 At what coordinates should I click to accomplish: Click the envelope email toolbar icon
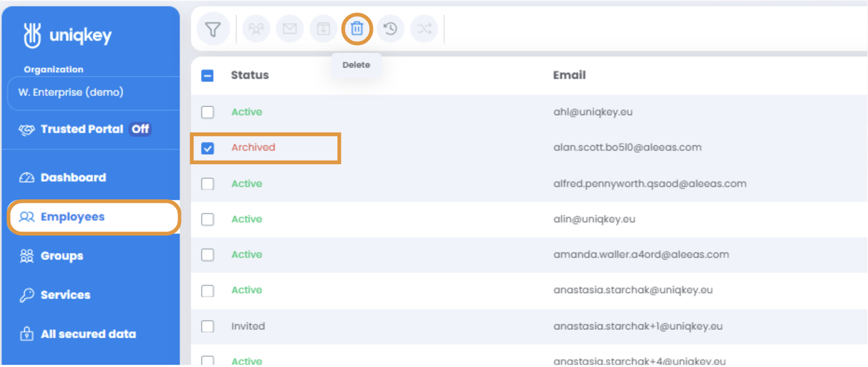point(290,29)
